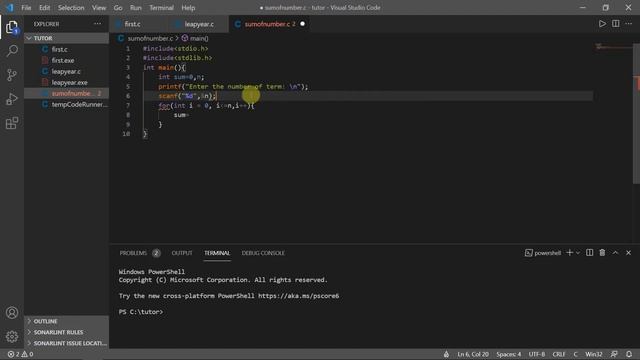The width and height of the screenshot is (640, 360).
Task: Select leapyear.exe in the explorer tree
Action: click(67, 82)
